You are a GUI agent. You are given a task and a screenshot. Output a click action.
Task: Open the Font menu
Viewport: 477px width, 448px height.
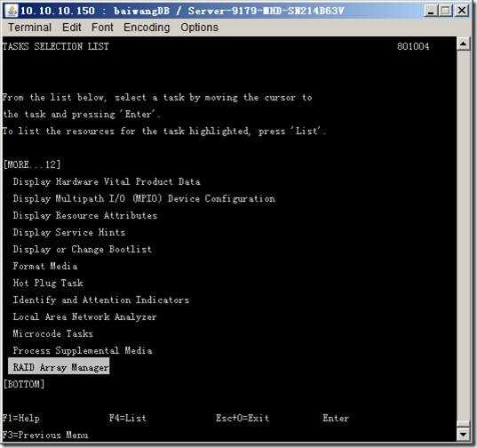102,28
